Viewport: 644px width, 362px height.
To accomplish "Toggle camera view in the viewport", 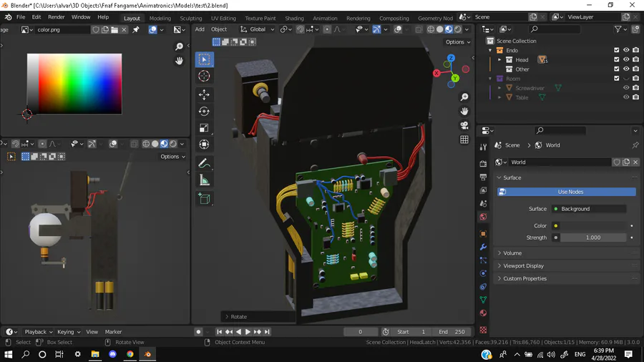I will pos(464,125).
